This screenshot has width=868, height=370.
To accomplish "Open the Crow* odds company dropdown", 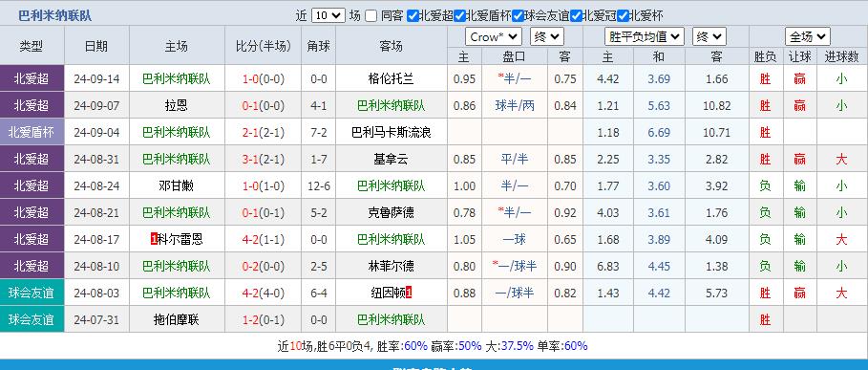I will click(494, 37).
